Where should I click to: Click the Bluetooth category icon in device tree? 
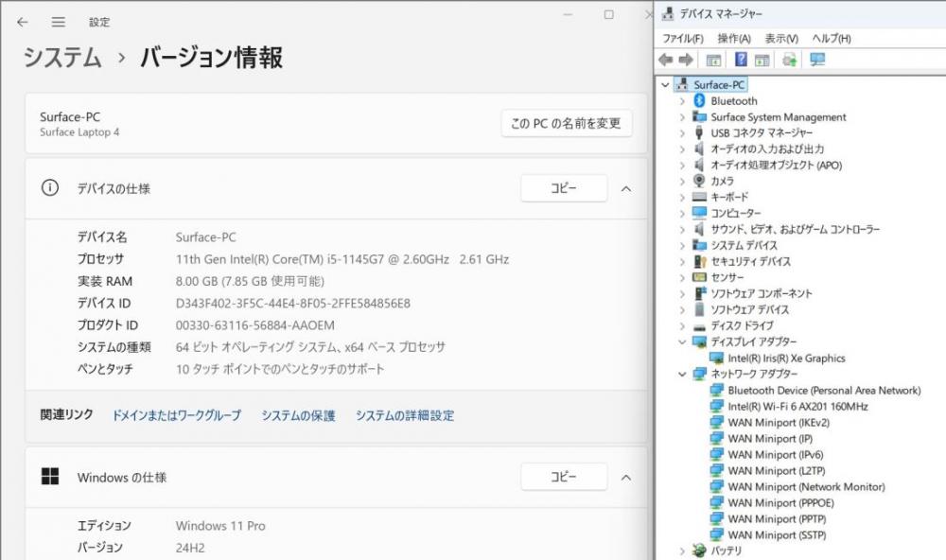tap(699, 101)
